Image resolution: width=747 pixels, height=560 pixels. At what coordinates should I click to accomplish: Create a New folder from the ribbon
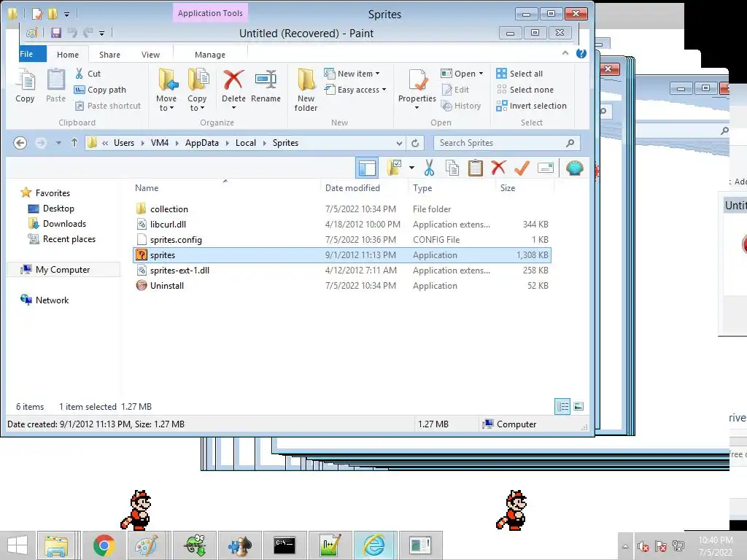pyautogui.click(x=306, y=90)
